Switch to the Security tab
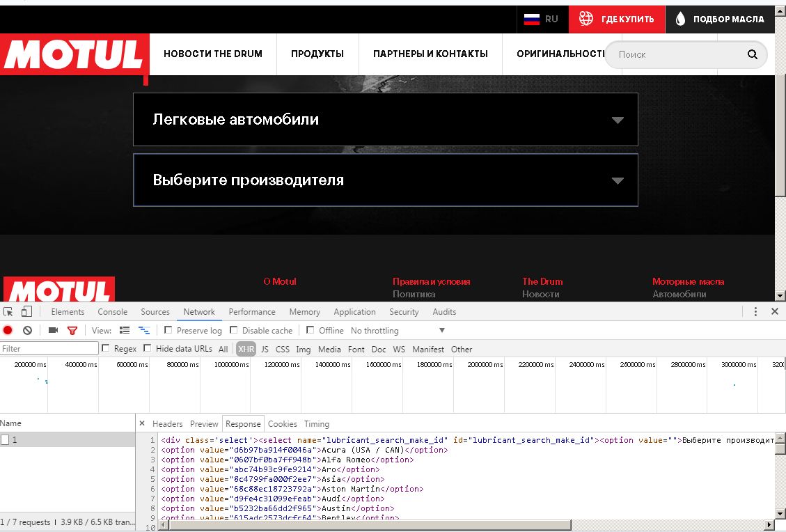 tap(404, 312)
